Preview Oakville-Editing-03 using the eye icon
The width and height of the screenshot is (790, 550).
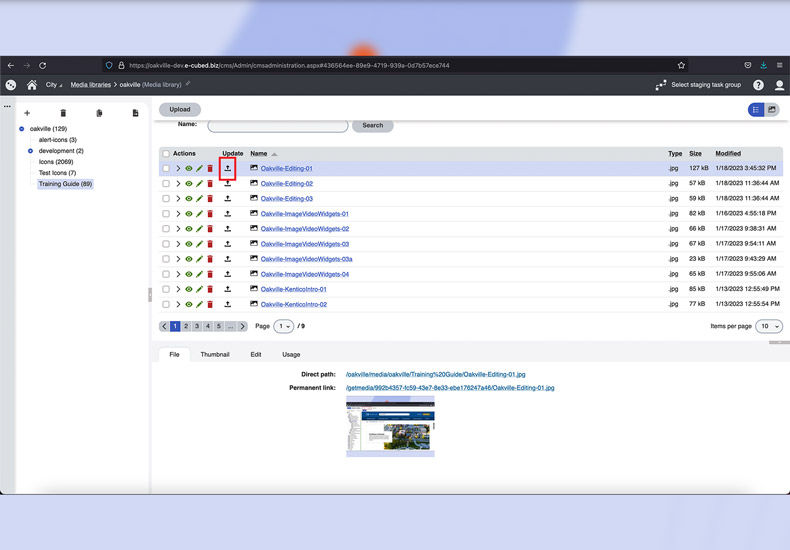point(189,199)
